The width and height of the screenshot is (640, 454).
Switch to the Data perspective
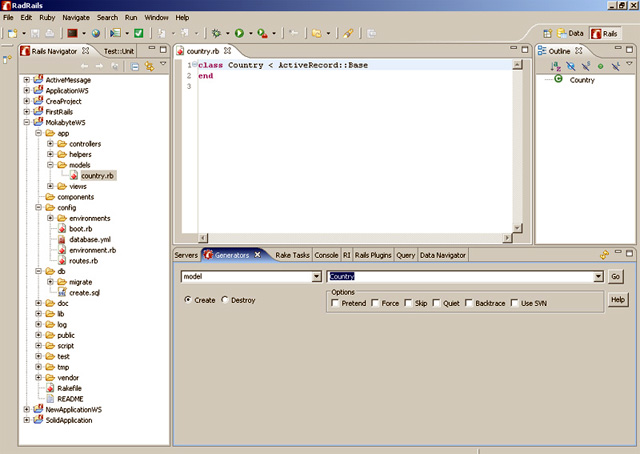571,33
